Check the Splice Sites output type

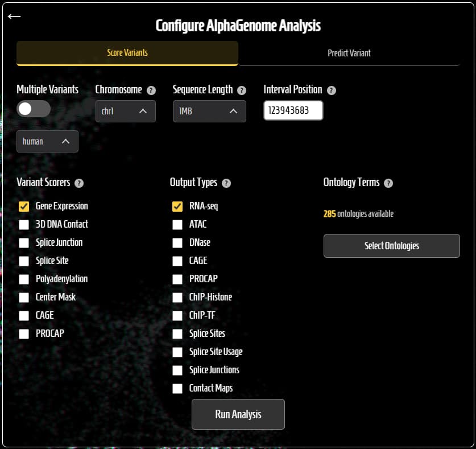point(177,334)
